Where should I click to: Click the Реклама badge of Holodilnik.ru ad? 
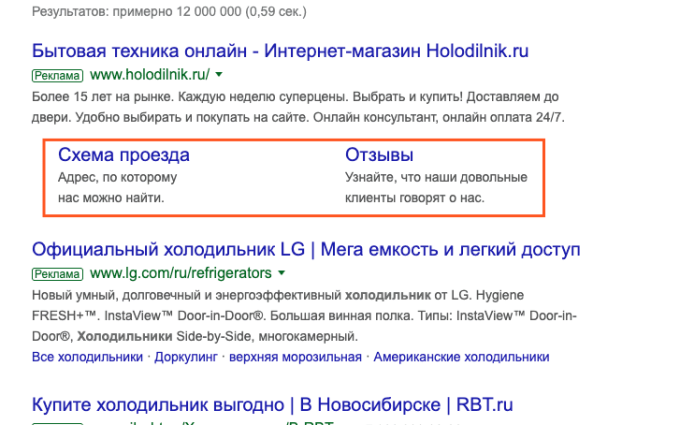(x=57, y=75)
